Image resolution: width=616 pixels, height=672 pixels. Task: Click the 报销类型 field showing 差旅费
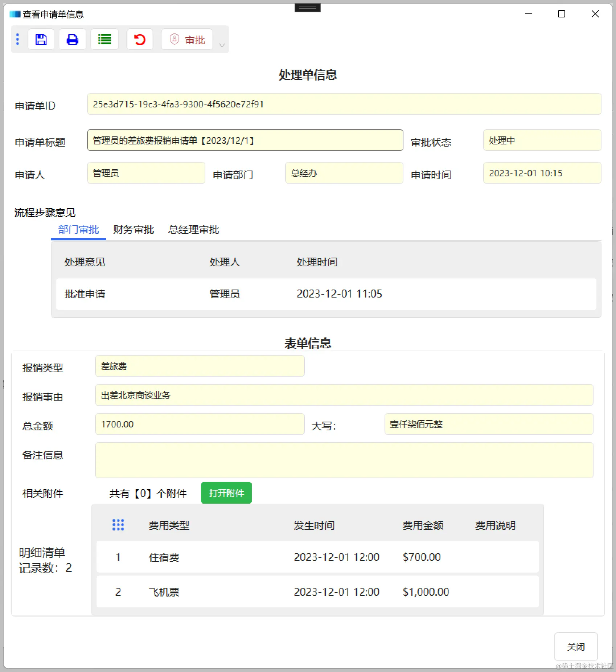pos(200,366)
